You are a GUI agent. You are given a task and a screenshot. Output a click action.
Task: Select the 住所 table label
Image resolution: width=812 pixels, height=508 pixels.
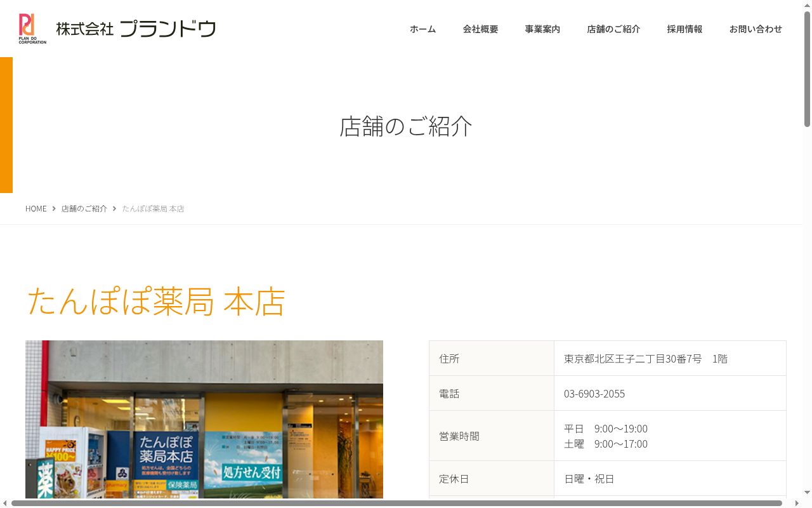click(449, 359)
